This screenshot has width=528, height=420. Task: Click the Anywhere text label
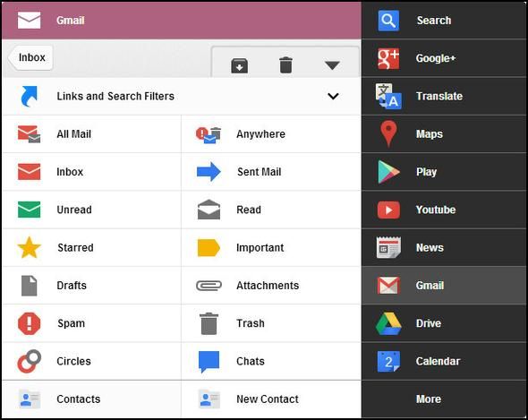(x=260, y=134)
